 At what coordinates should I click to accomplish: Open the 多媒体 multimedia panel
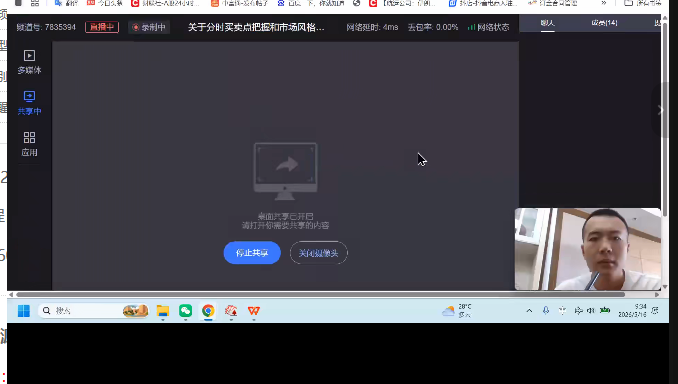coord(29,62)
